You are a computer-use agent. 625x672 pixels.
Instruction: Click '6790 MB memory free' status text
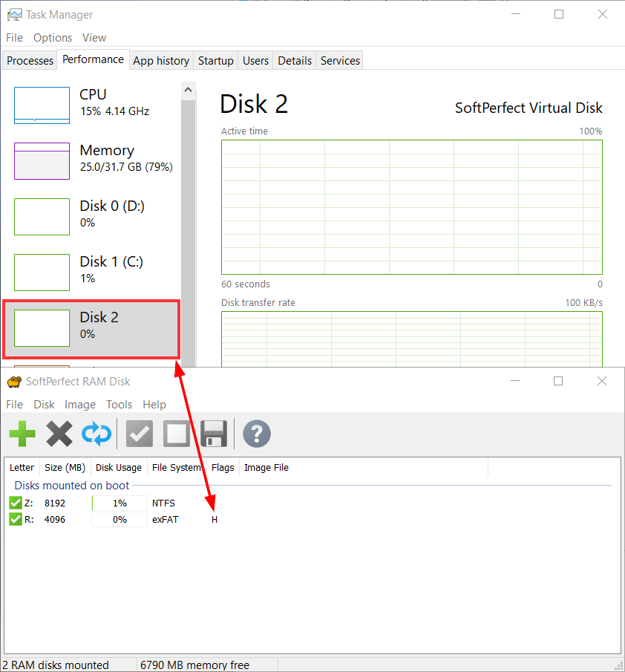coord(194,665)
